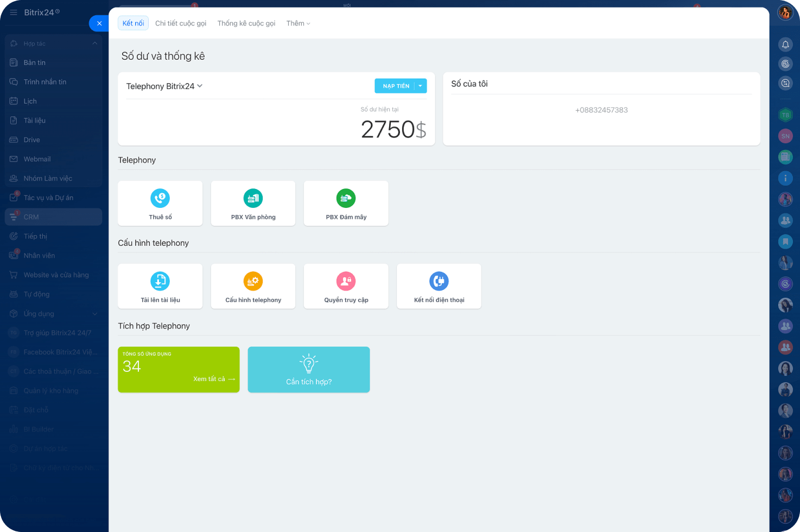Open PBX Văn phòng tile icon

(x=253, y=198)
